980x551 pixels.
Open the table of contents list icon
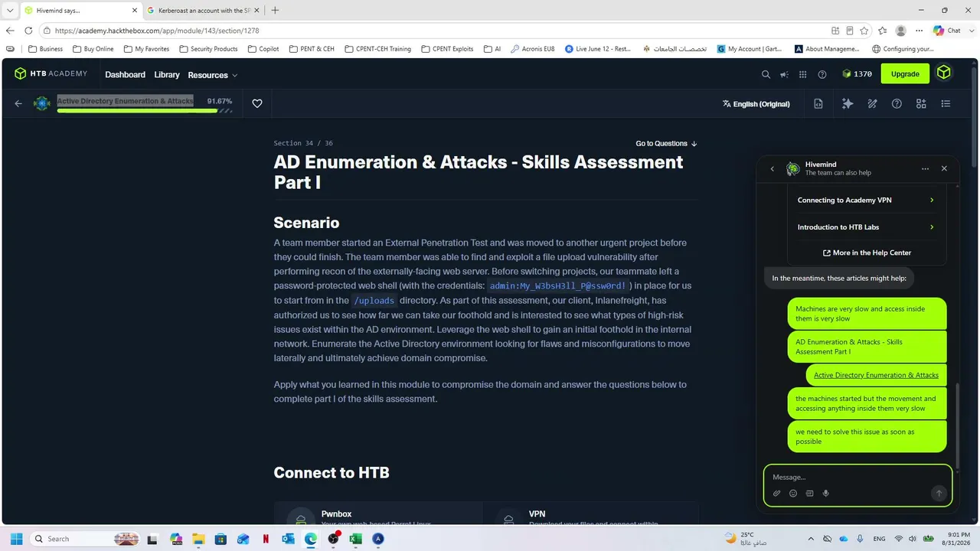pos(946,103)
